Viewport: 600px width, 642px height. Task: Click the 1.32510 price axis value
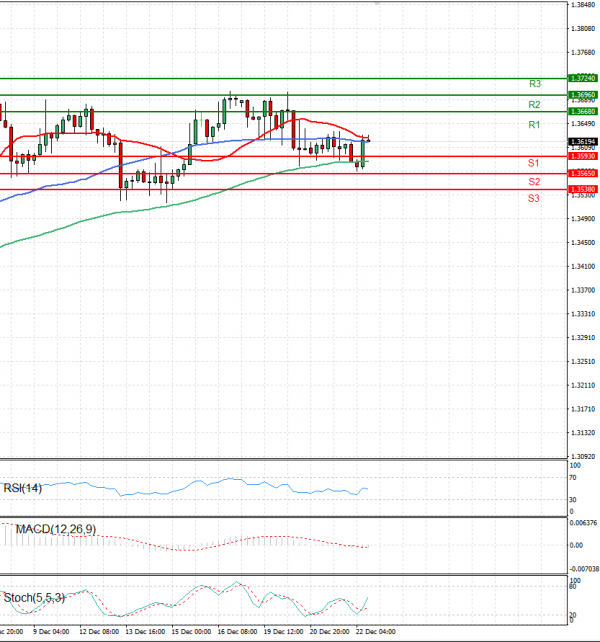click(x=583, y=362)
